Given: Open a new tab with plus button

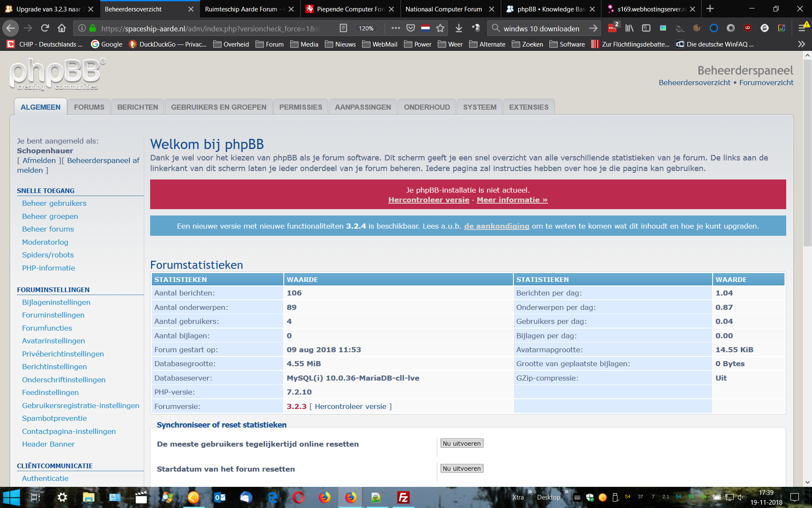Looking at the screenshot, I should [x=710, y=8].
